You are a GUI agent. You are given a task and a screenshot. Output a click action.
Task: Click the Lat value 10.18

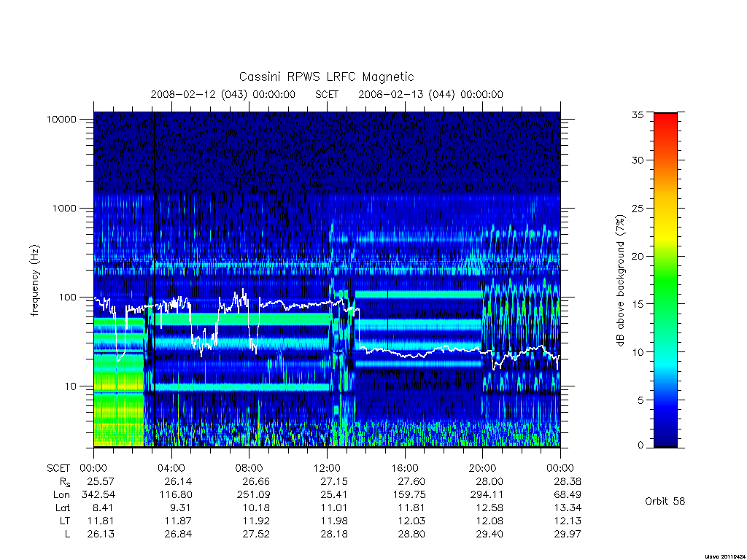pyautogui.click(x=256, y=507)
